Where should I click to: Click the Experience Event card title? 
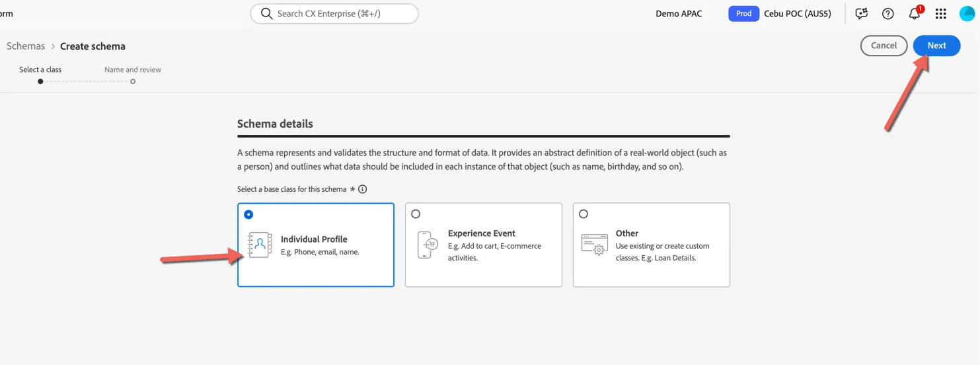point(482,233)
